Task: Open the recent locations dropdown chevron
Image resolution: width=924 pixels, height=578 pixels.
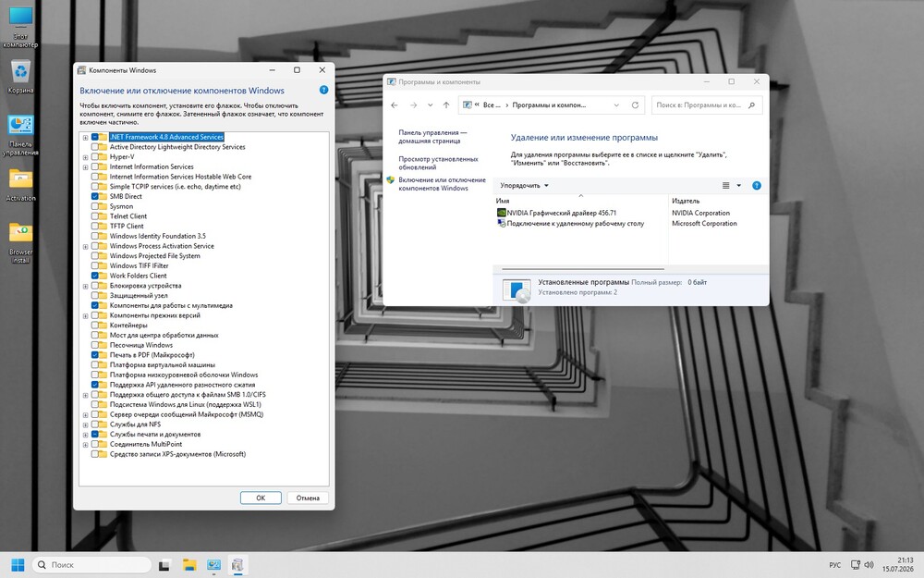Action: coord(430,105)
